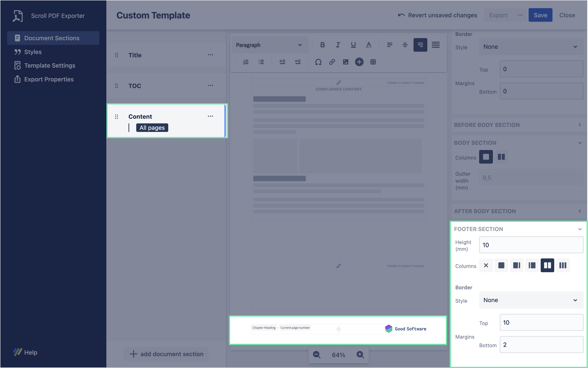
Task: Insert a link using the chain icon
Action: click(x=332, y=62)
